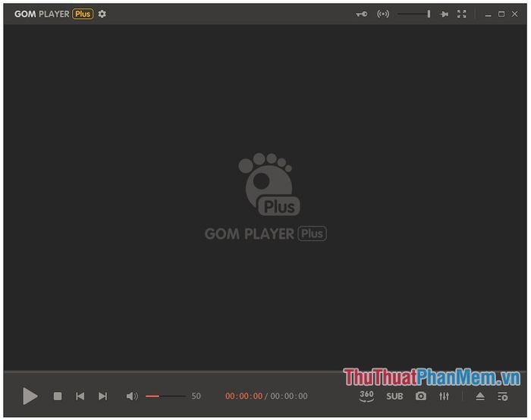Skip to the next track

(102, 396)
